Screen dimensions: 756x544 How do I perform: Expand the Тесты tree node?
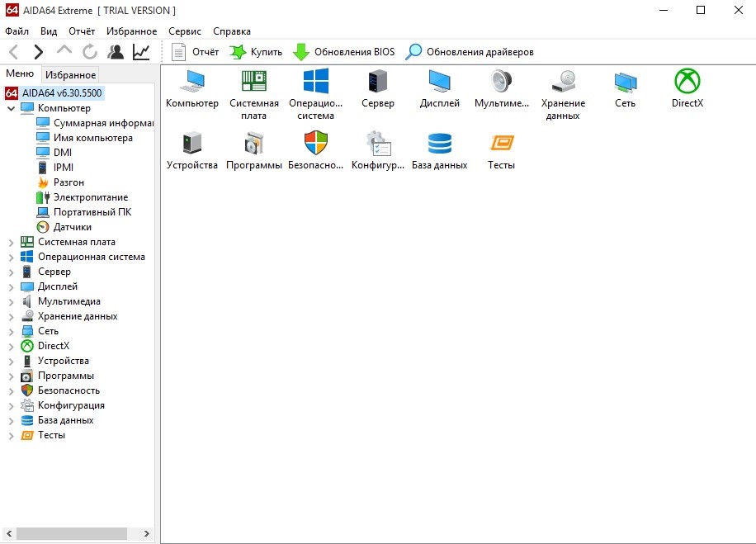[11, 435]
